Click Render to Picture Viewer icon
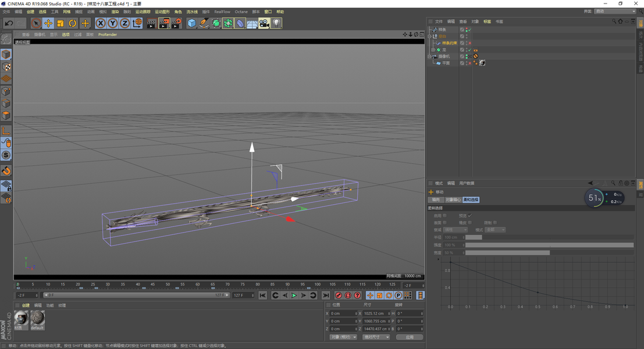 tap(164, 23)
